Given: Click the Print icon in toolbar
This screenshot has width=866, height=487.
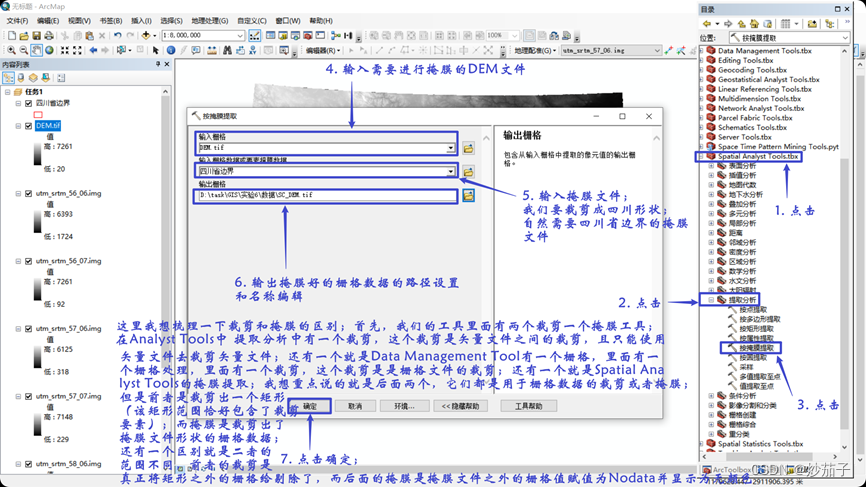Looking at the screenshot, I should (x=49, y=36).
